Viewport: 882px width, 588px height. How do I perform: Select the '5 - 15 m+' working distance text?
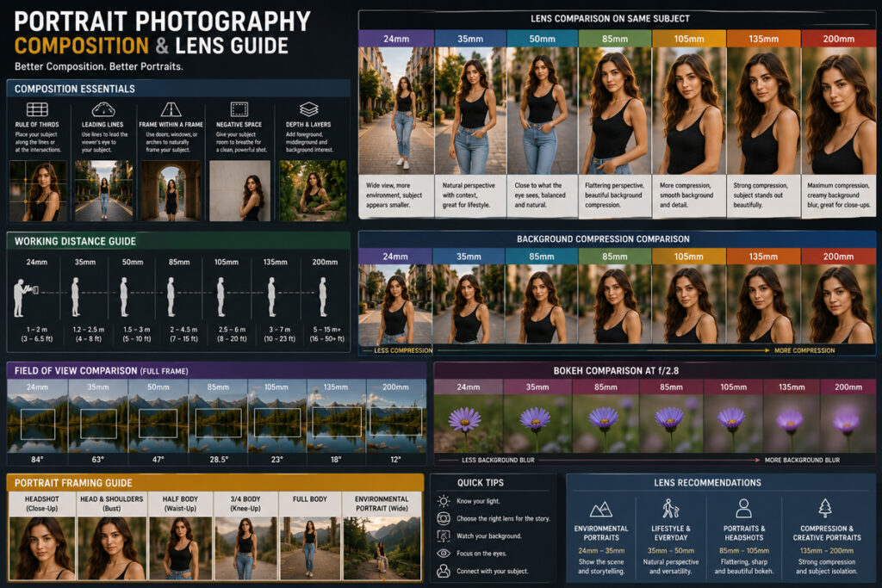point(326,330)
